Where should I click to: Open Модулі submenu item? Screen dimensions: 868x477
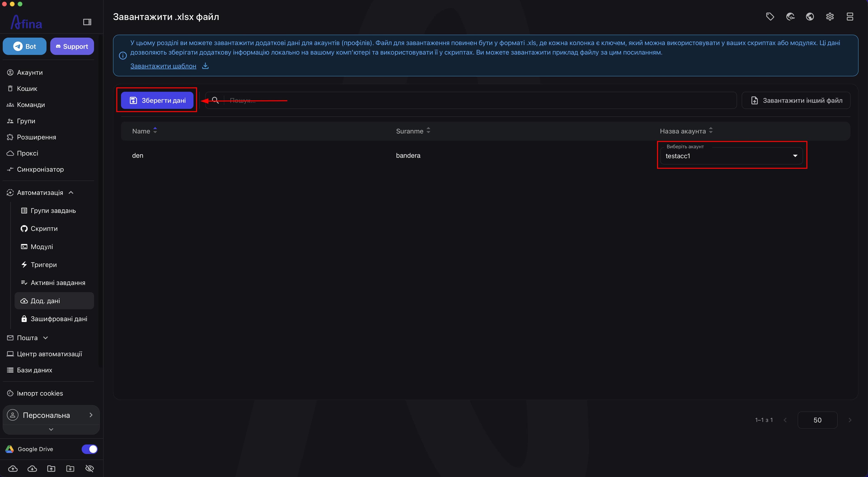(42, 247)
